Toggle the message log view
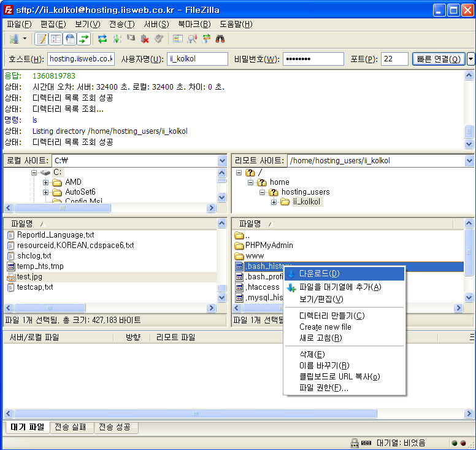Image resolution: width=476 pixels, height=450 pixels. pos(41,39)
